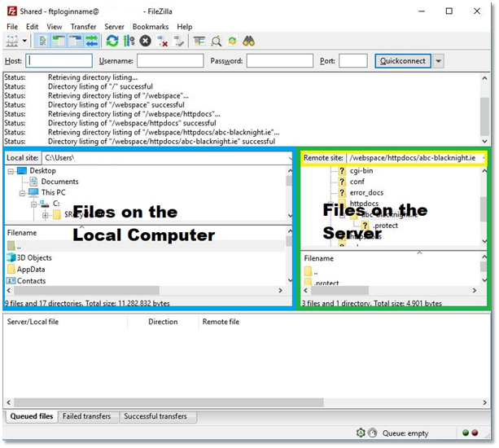Image resolution: width=499 pixels, height=448 pixels.
Task: Click the encryption gear icon in status bar
Action: [x=361, y=433]
